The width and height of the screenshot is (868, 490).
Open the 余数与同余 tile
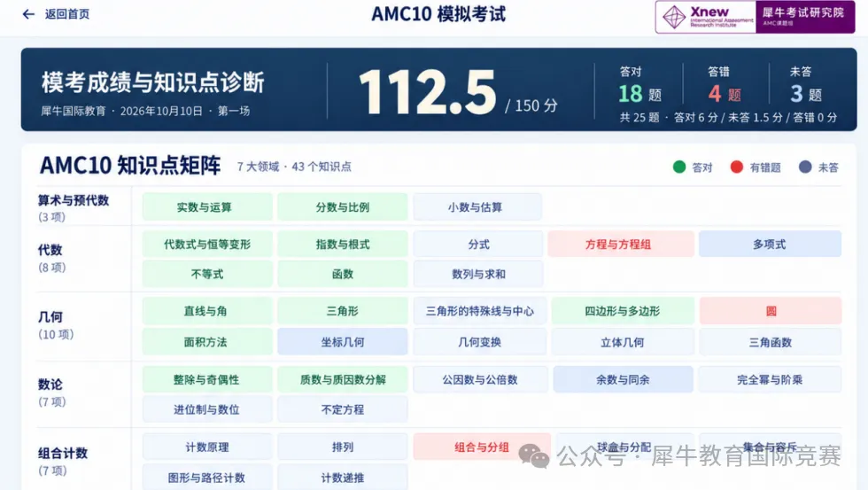623,379
